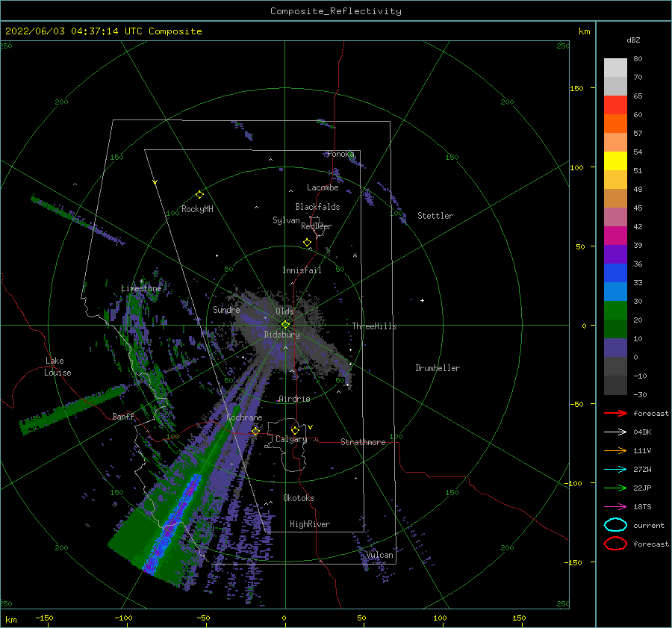Click the HighRiver city label

[310, 524]
